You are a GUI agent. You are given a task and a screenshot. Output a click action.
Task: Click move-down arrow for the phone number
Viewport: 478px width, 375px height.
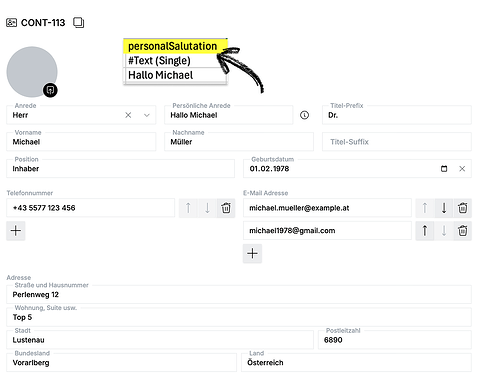point(207,208)
